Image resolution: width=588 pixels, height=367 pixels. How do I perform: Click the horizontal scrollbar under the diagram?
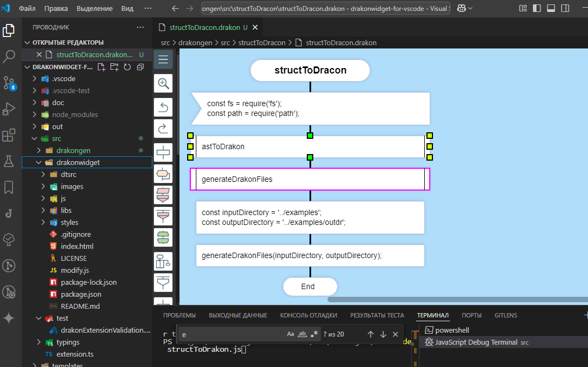point(457,299)
